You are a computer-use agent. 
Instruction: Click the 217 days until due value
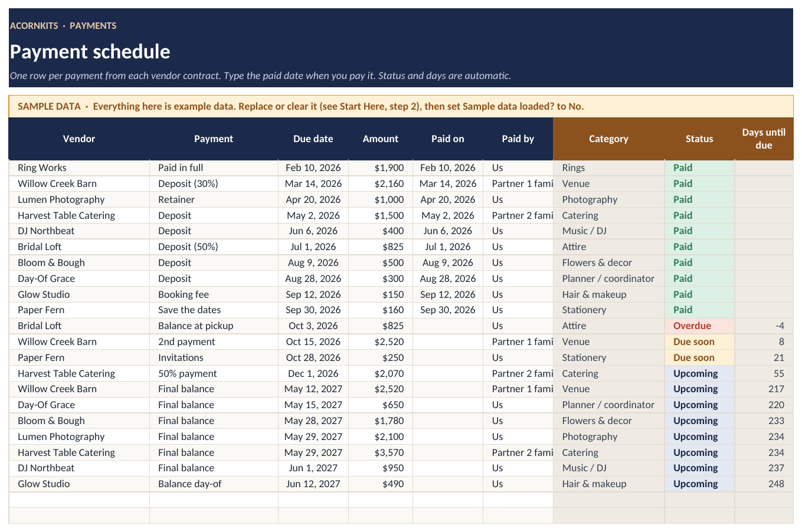point(764,389)
